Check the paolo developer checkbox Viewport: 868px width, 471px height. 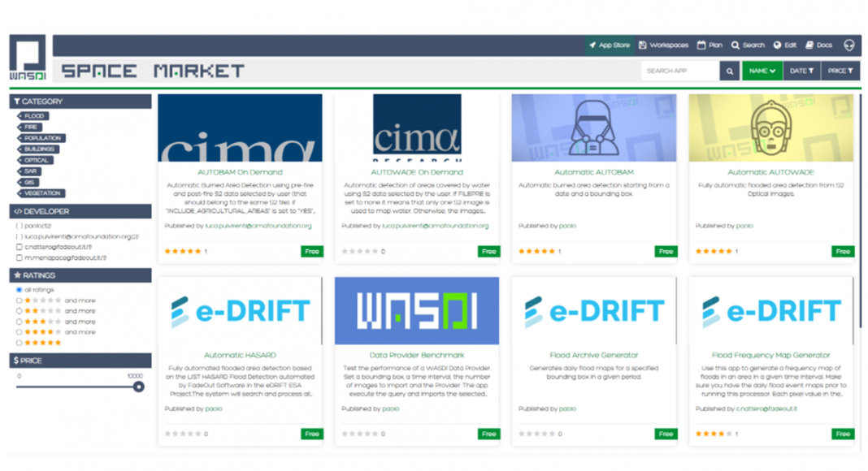[20, 226]
